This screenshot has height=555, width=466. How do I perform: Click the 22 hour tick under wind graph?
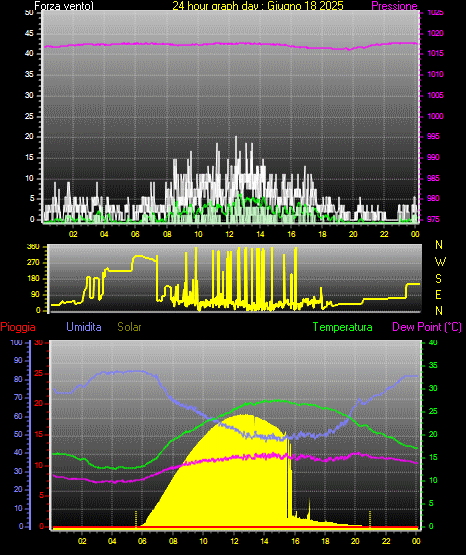(x=384, y=234)
